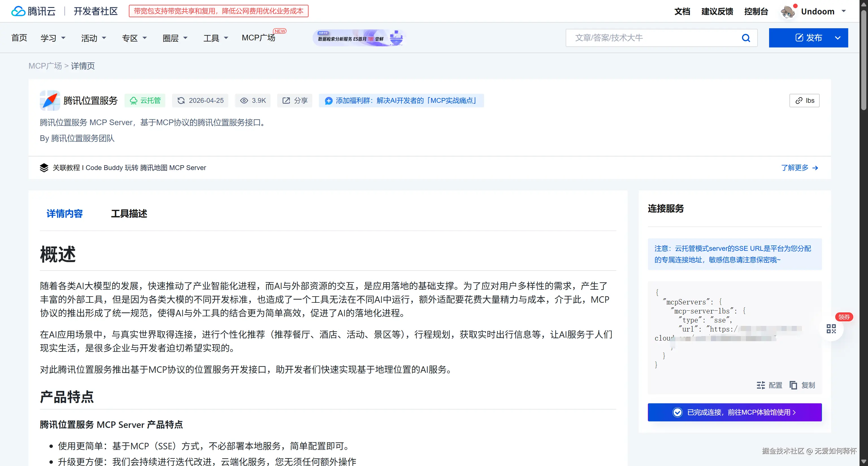Expand the 发布 button dropdown arrow

coord(838,38)
